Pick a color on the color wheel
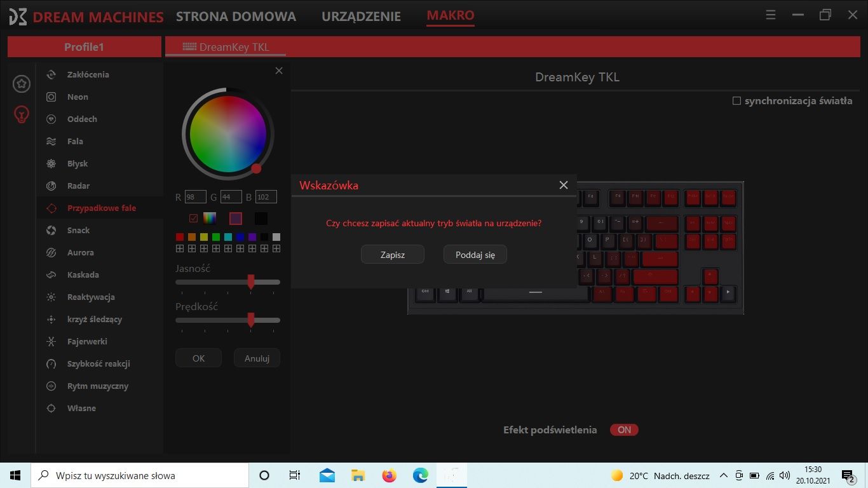868x488 pixels. click(x=227, y=134)
